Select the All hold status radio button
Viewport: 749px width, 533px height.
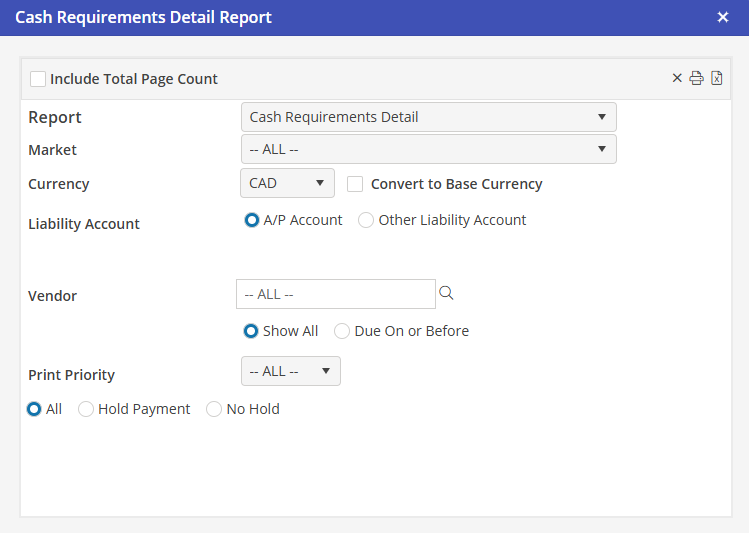35,409
